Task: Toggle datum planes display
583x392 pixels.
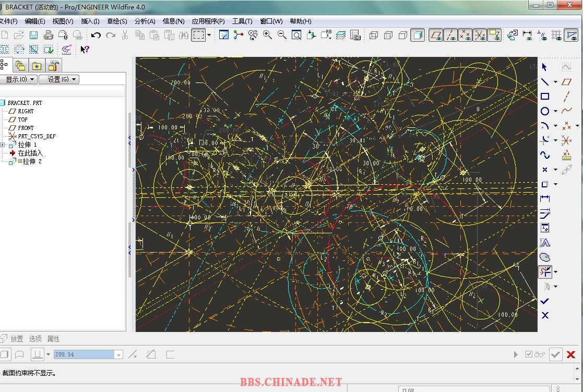Action: 436,35
